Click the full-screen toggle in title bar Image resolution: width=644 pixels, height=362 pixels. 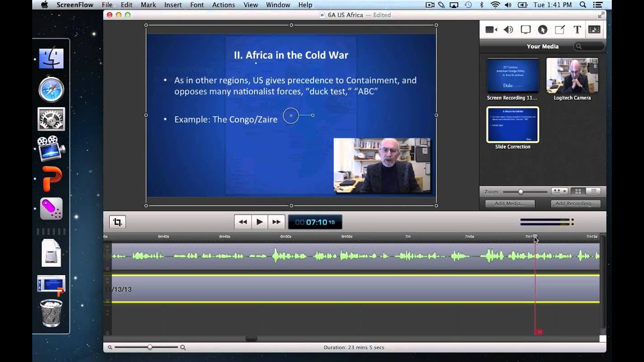tap(601, 15)
